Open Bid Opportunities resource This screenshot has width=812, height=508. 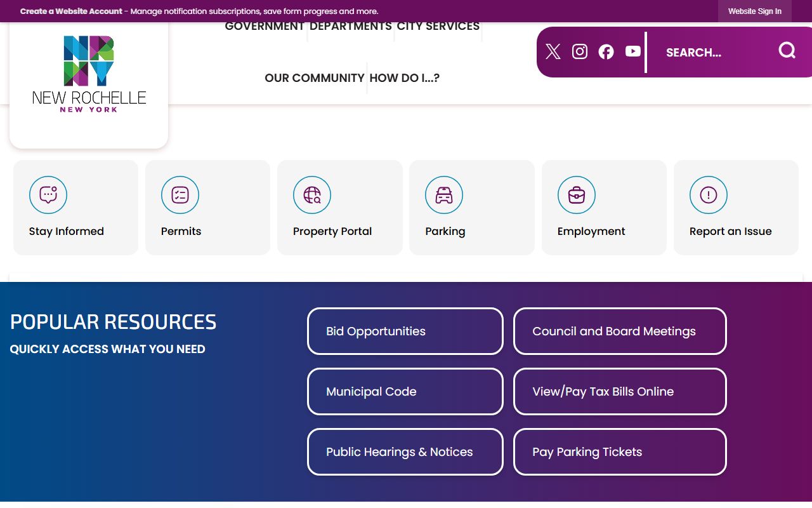(405, 331)
